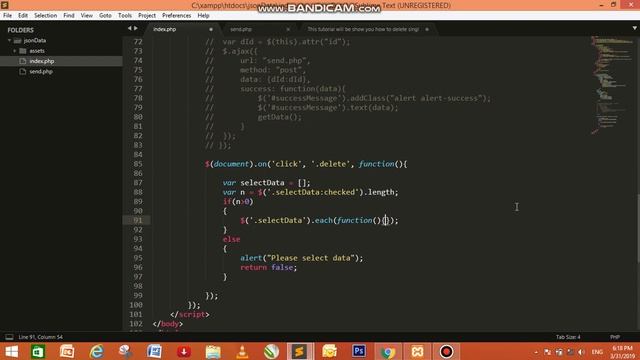
Task: Switch to Sublime Text taskbar icon
Action: click(x=300, y=351)
